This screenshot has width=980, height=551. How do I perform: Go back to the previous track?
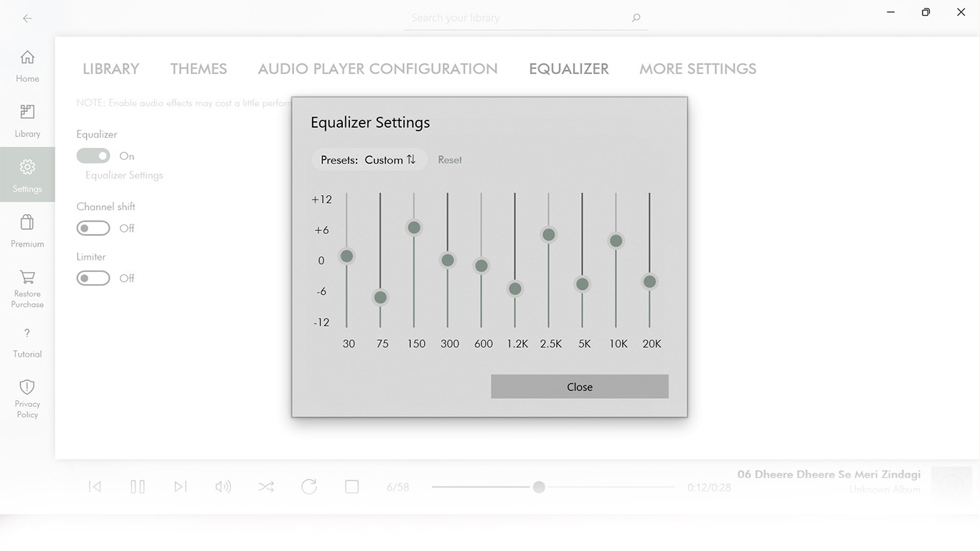[94, 486]
